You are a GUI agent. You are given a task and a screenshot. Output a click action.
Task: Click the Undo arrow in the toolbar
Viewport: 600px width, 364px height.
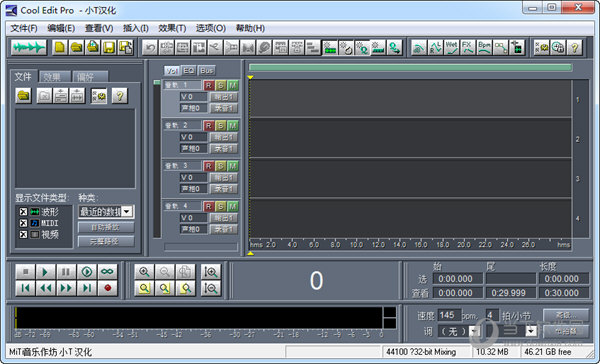point(150,47)
